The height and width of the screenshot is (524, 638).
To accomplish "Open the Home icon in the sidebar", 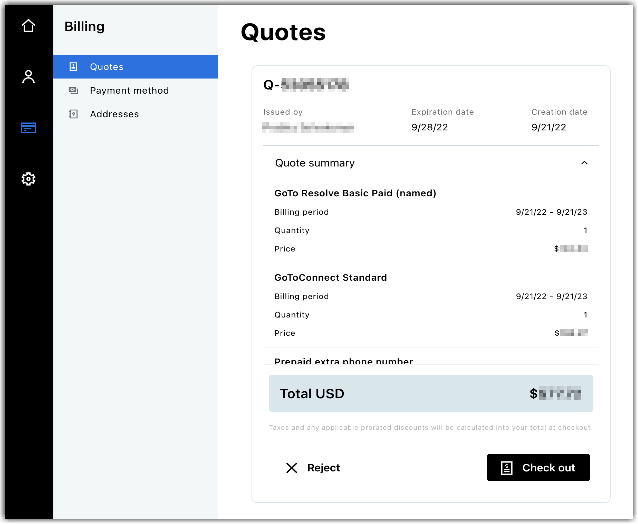I will [28, 26].
